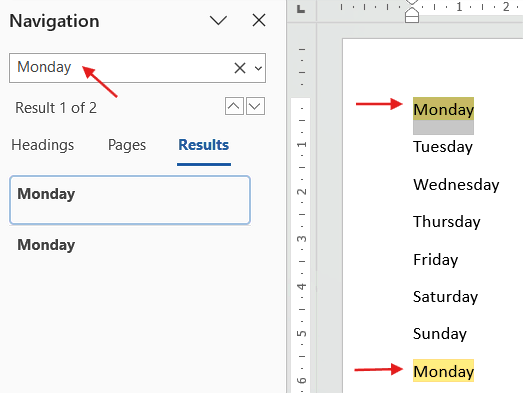The width and height of the screenshot is (523, 393).
Task: Click the search box containing Monday
Action: [x=137, y=68]
